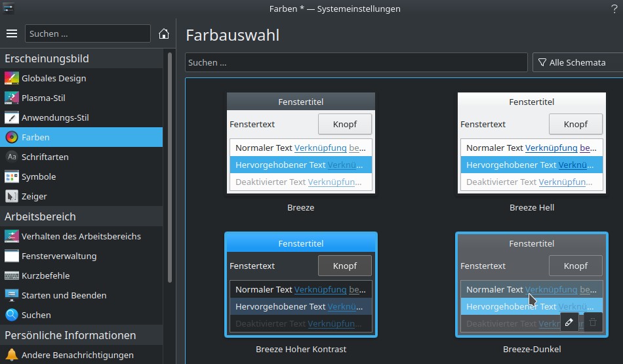The width and height of the screenshot is (623, 364).
Task: Click trash icon on Breeze-Dunkel scheme
Action: coord(593,322)
